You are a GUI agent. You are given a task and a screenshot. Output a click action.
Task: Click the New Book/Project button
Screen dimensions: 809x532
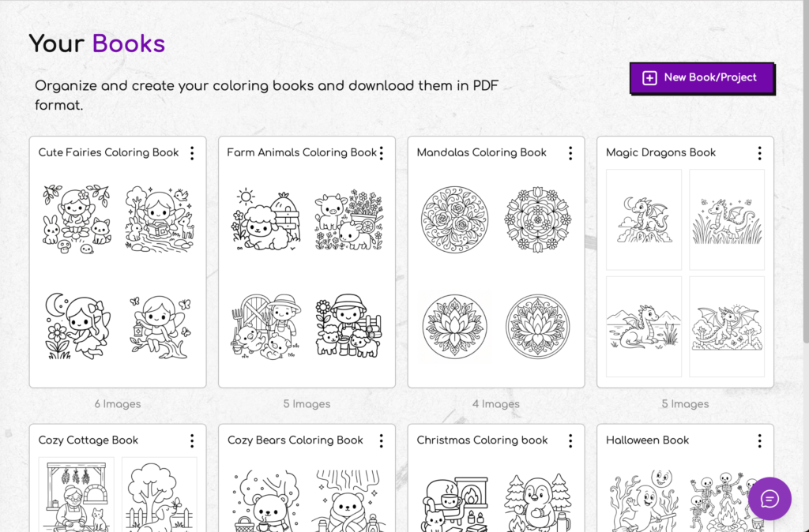(x=702, y=78)
